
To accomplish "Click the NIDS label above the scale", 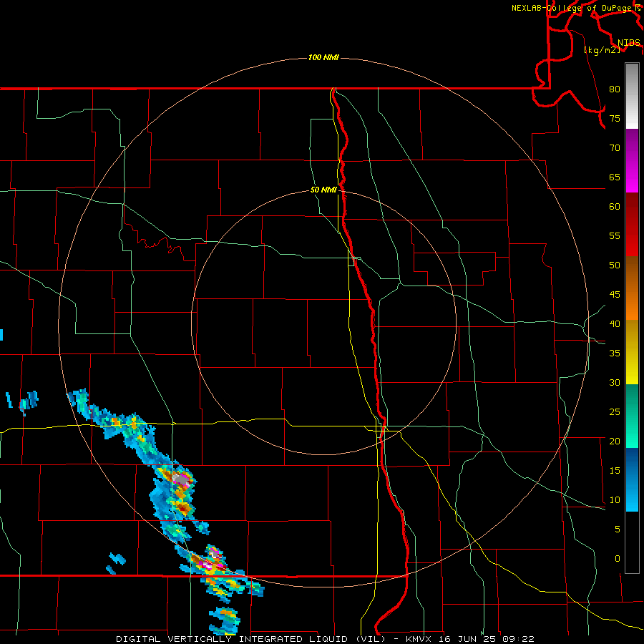I will click(x=629, y=43).
